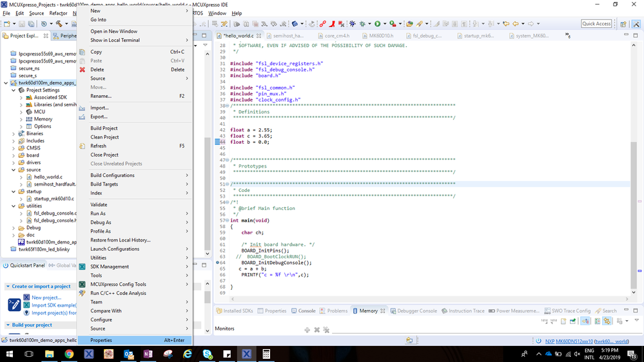644x362 pixels.
Task: Click the Chrome icon in the taskbar
Action: click(x=69, y=354)
